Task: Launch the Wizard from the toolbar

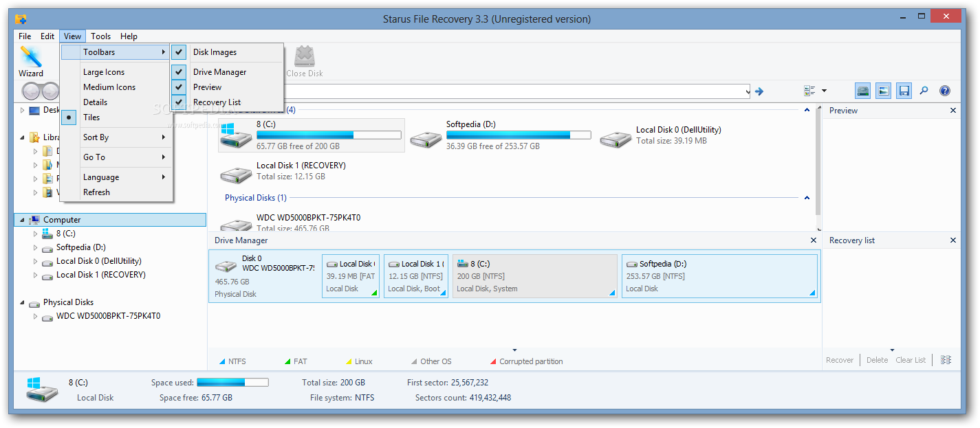Action: [x=30, y=62]
